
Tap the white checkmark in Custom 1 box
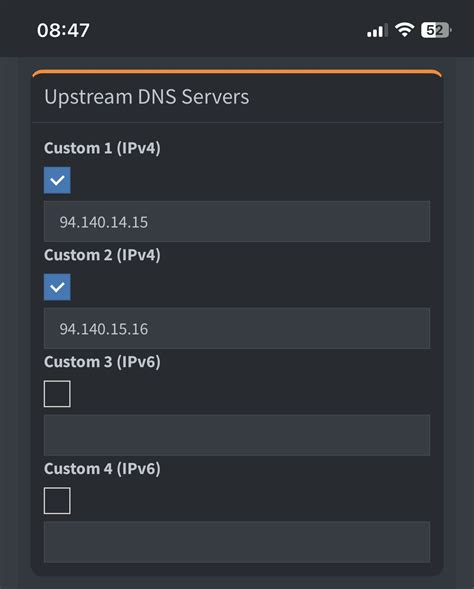point(57,181)
